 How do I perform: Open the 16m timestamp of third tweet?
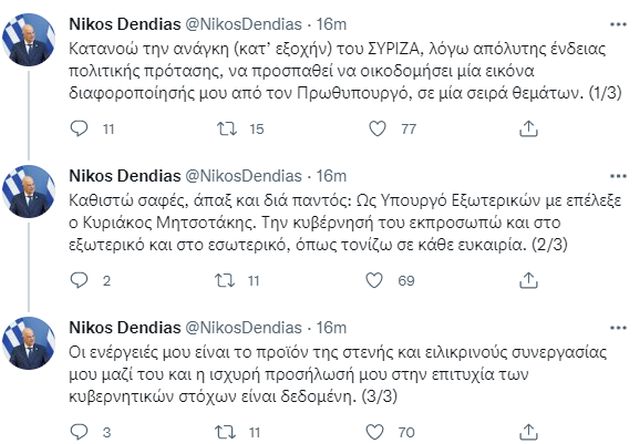pyautogui.click(x=333, y=329)
